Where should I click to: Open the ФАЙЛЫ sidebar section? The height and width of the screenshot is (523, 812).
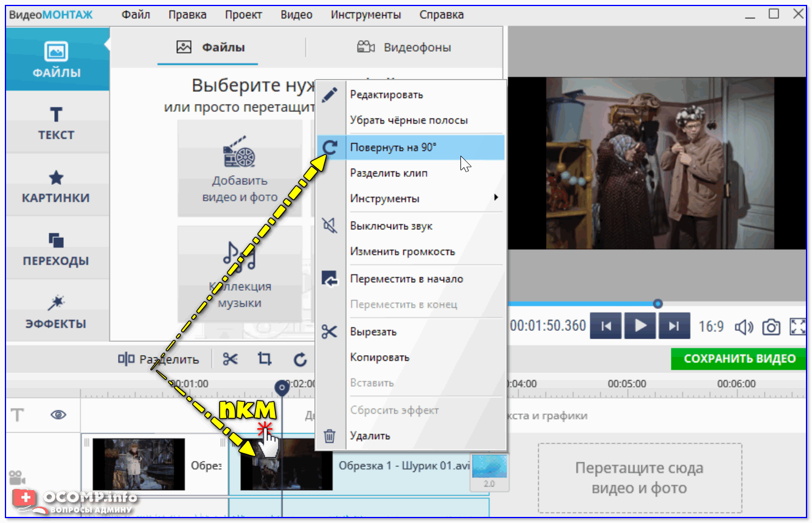coord(57,59)
